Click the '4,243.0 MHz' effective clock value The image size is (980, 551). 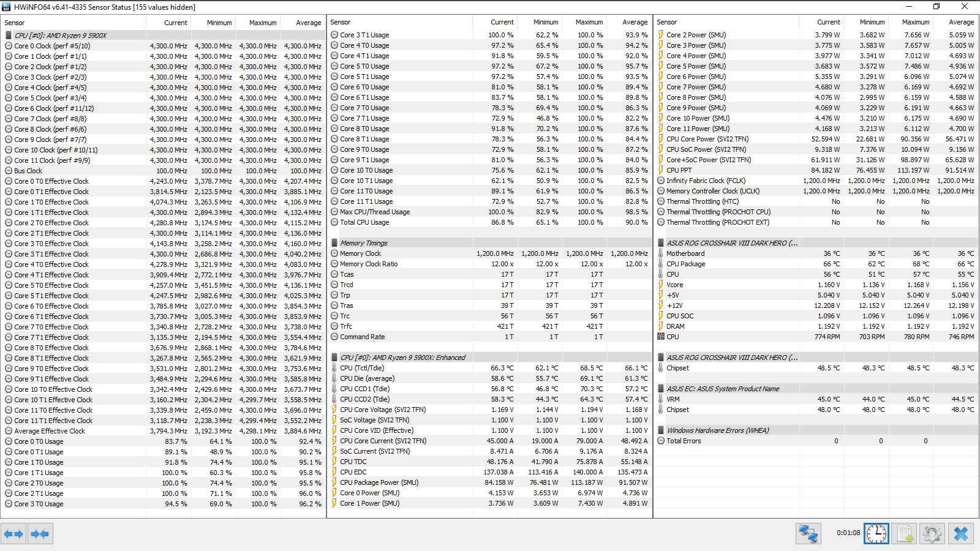168,181
